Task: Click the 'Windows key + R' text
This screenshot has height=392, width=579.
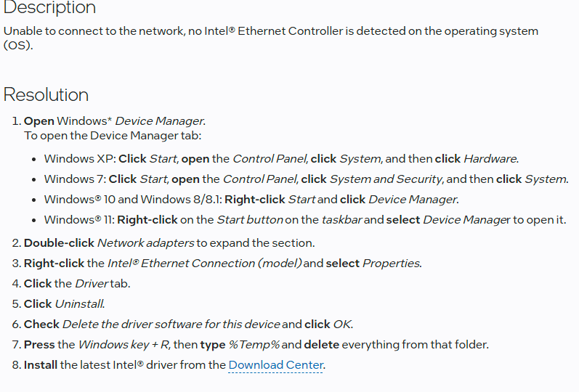Action: coord(124,344)
